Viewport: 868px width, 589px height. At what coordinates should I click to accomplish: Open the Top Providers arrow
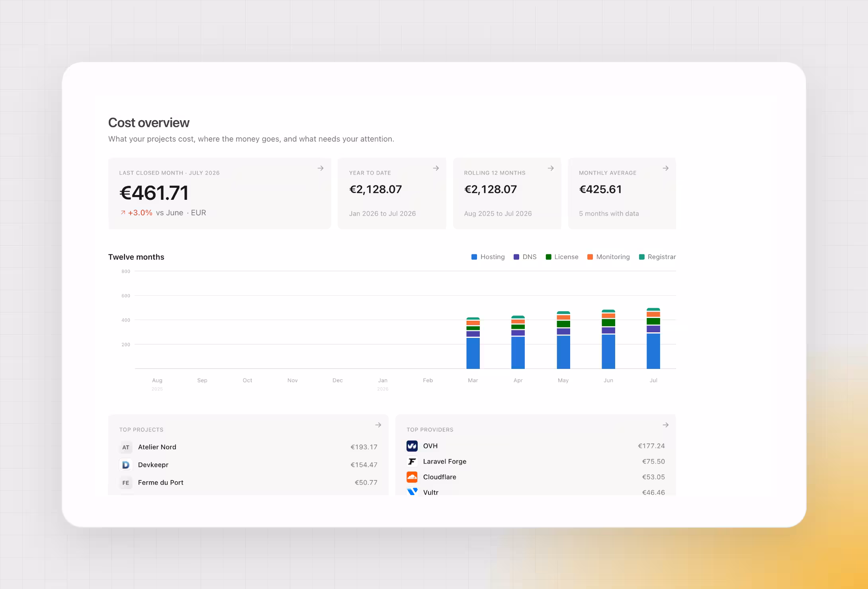[x=666, y=425]
